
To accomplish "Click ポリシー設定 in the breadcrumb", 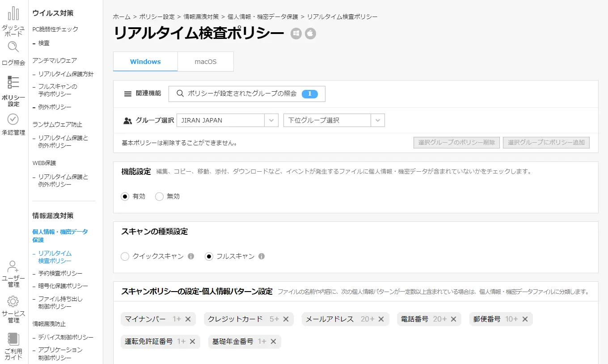I will tap(157, 17).
